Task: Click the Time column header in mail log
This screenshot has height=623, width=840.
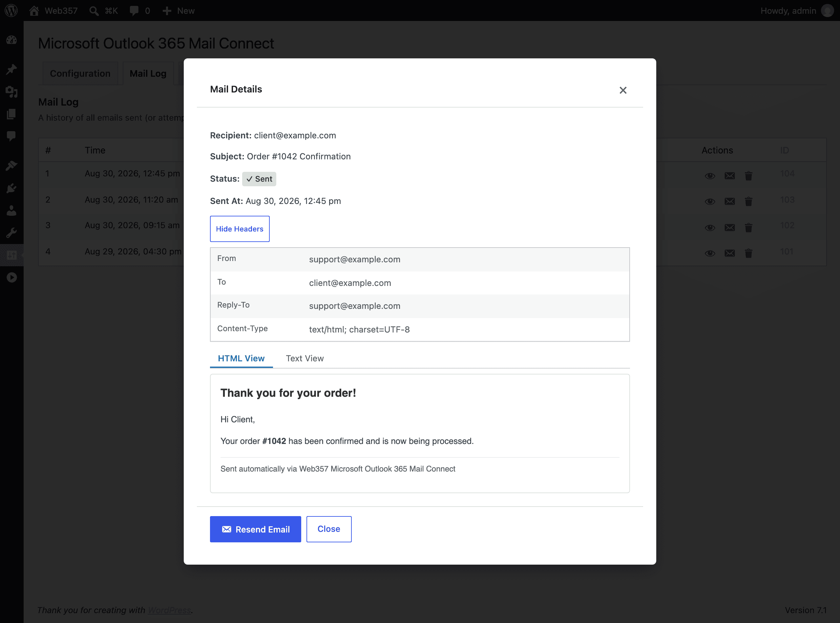Action: click(x=95, y=150)
